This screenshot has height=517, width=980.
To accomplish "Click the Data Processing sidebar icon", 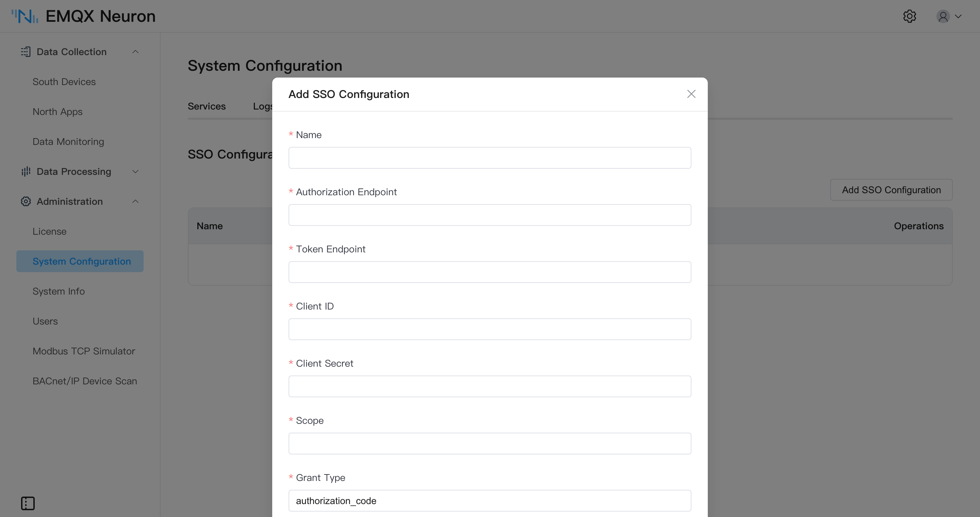I will coord(26,171).
